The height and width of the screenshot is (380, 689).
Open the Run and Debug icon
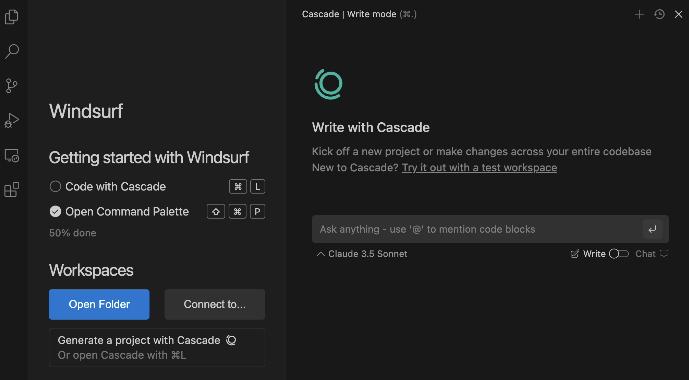pos(11,120)
